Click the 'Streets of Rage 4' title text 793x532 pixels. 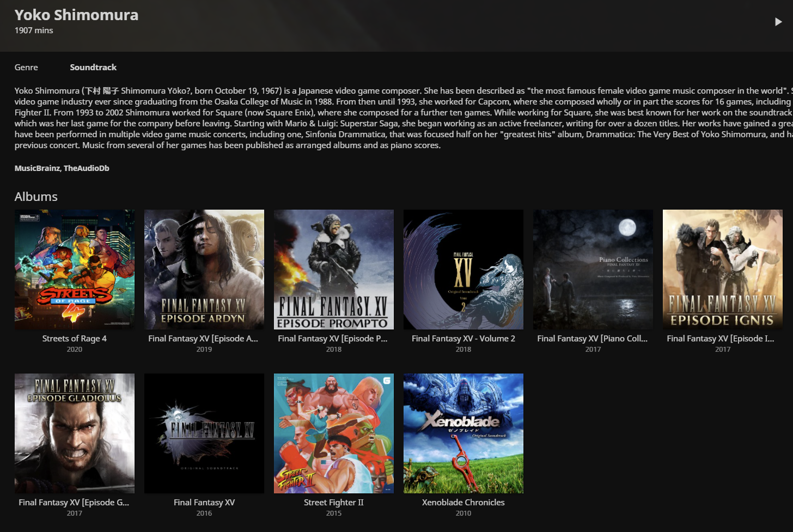coord(75,339)
